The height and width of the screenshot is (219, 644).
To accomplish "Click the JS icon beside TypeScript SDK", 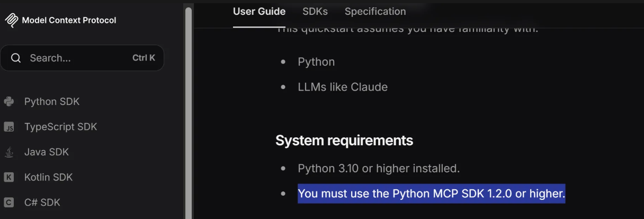I will point(8,127).
